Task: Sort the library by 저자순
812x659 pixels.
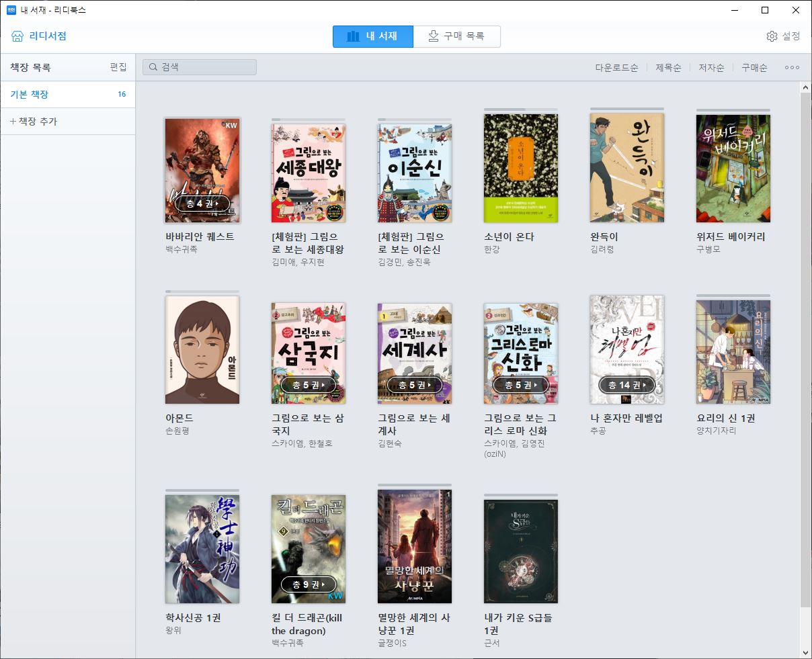Action: click(711, 67)
